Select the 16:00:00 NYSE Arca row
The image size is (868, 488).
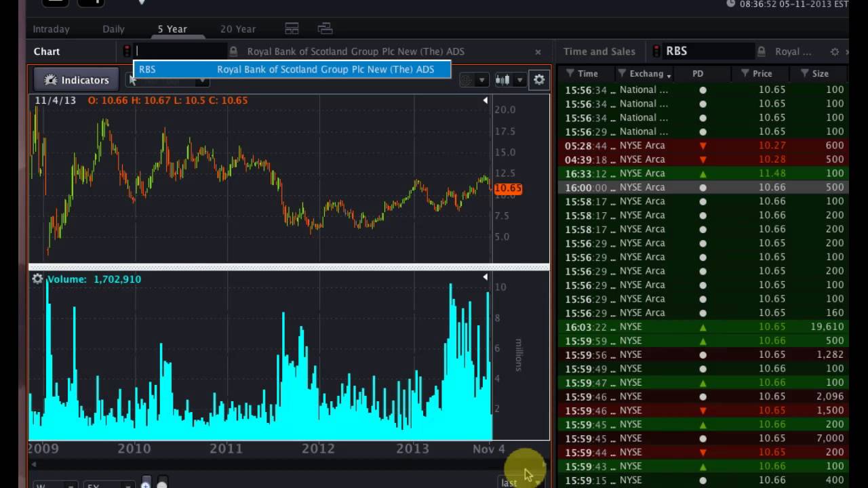pos(703,187)
